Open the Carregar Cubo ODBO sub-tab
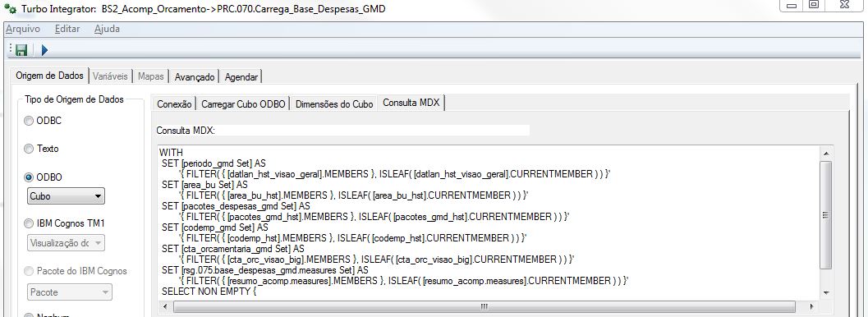This screenshot has height=317, width=868. click(x=244, y=104)
